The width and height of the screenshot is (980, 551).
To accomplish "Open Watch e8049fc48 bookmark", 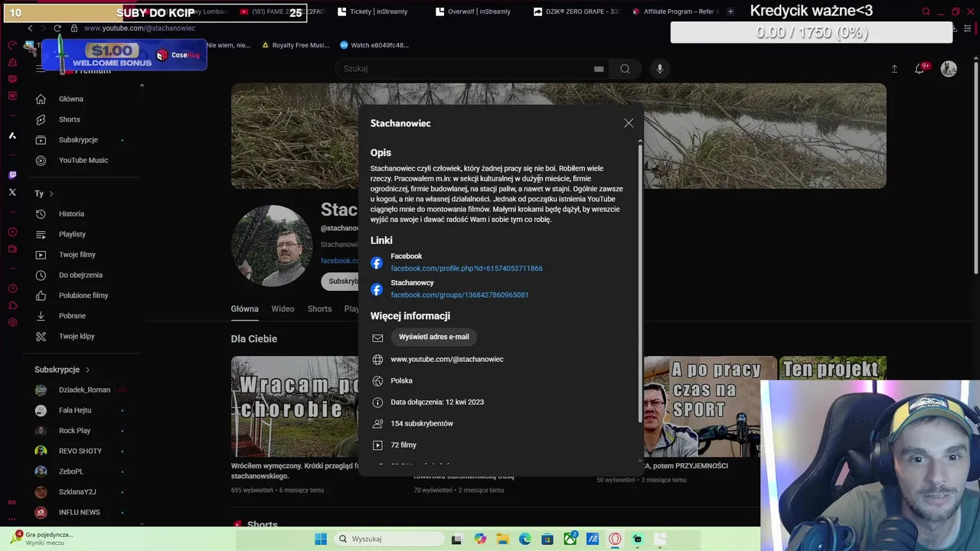I will coord(374,45).
